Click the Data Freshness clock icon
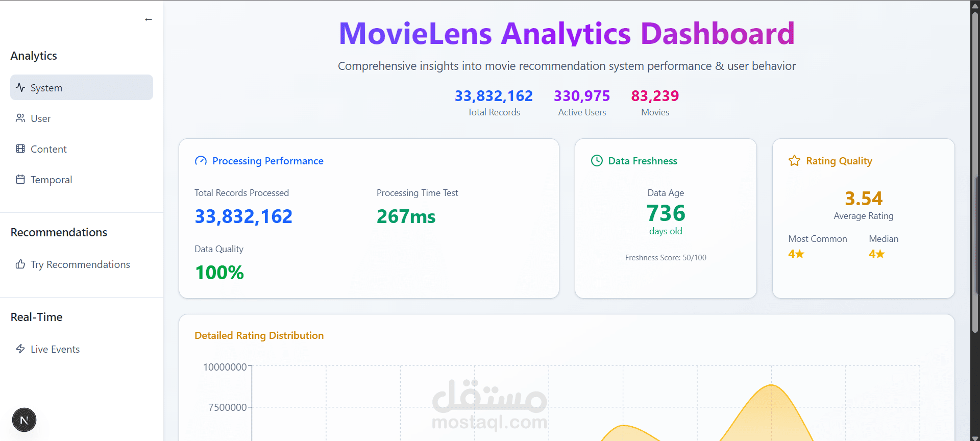980x441 pixels. pos(597,161)
